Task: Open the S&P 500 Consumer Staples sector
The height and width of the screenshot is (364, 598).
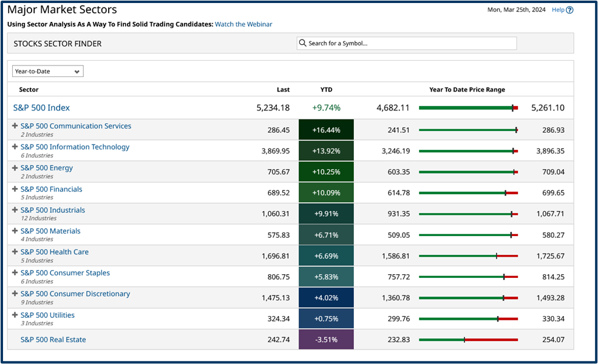Action: 65,272
